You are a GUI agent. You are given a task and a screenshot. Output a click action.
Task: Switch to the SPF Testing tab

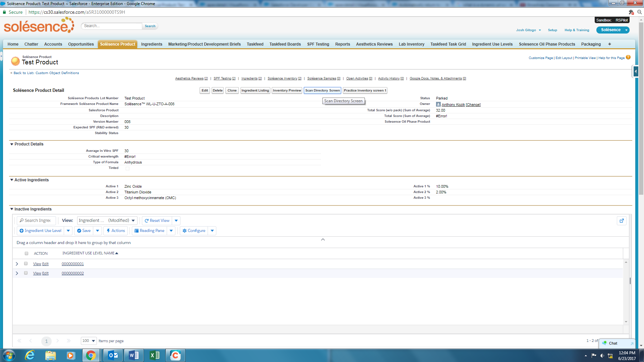click(318, 44)
